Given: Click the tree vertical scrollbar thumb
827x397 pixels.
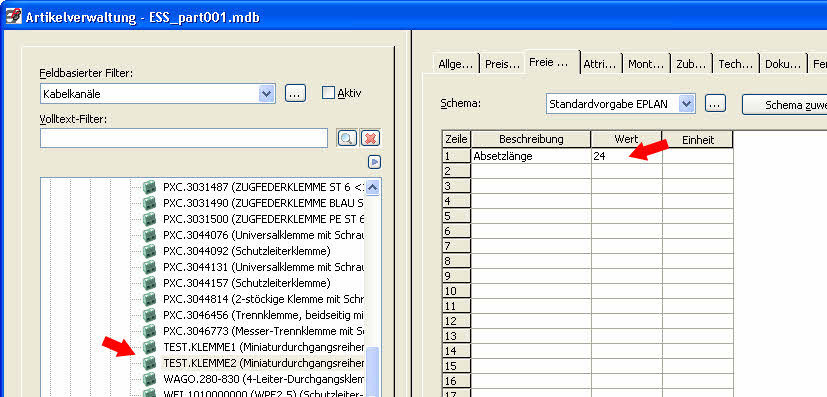Looking at the screenshot, I should click(x=372, y=371).
